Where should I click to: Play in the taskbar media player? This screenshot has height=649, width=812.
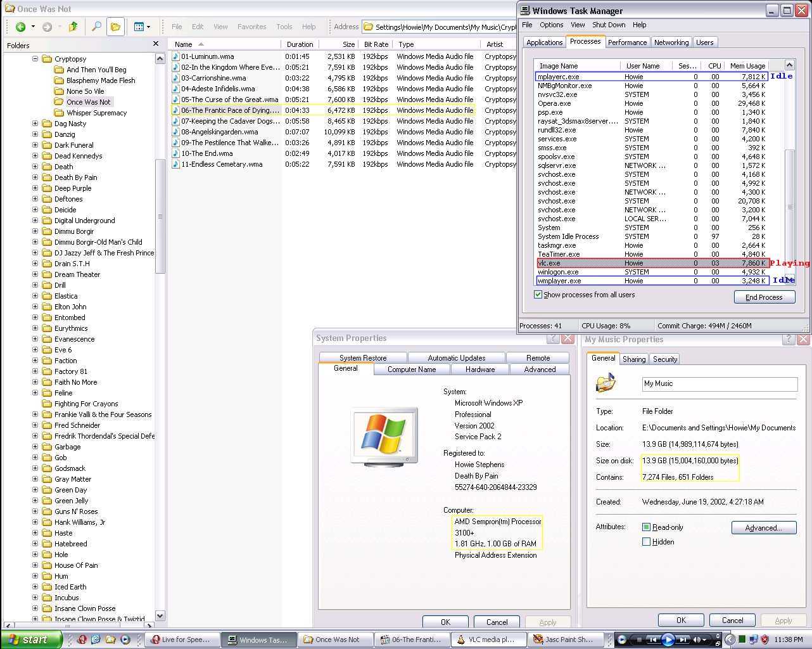tap(668, 639)
